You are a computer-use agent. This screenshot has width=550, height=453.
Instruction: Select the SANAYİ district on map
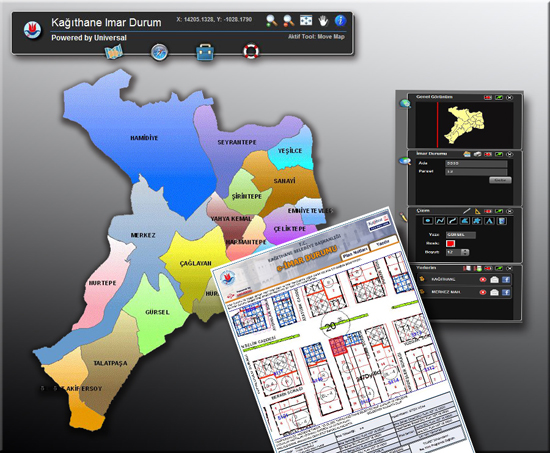(284, 181)
